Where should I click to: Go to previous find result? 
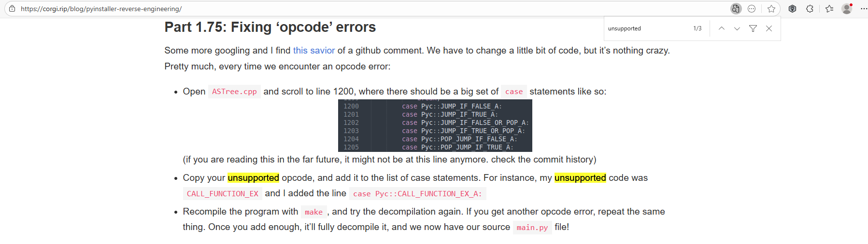tap(722, 28)
